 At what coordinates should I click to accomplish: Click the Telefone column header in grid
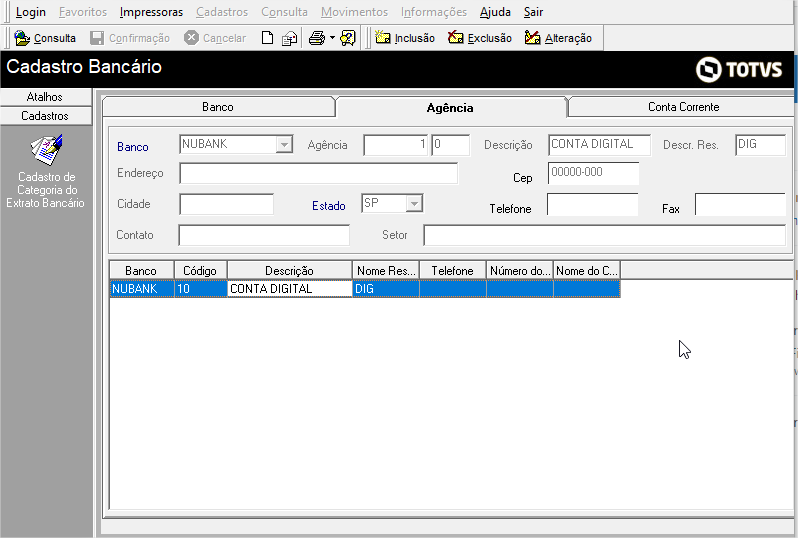[x=452, y=271]
